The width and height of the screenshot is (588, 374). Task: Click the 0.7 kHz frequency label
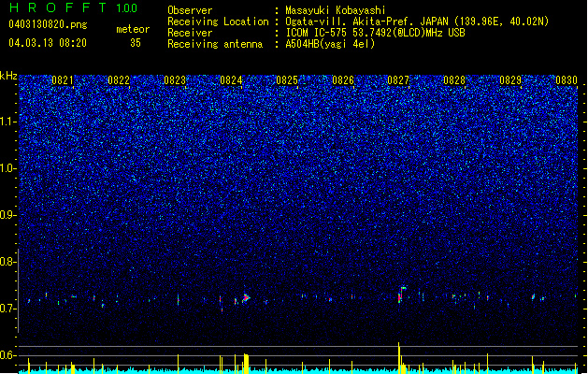7,309
